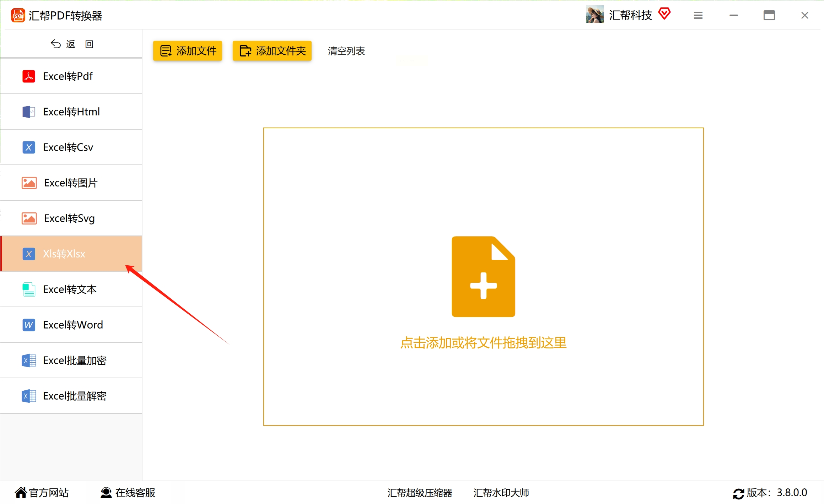824x504 pixels.
Task: Click the orange add-file document icon
Action: pyautogui.click(x=483, y=276)
